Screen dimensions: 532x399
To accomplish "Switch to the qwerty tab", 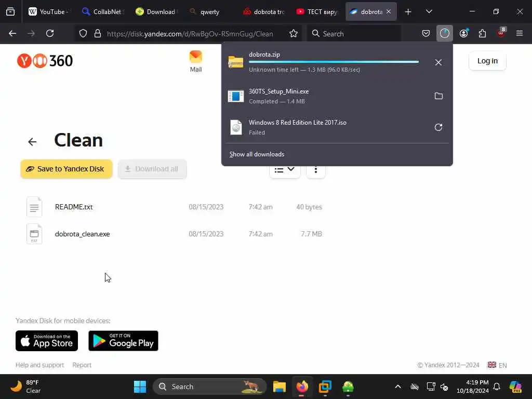I will (x=210, y=11).
